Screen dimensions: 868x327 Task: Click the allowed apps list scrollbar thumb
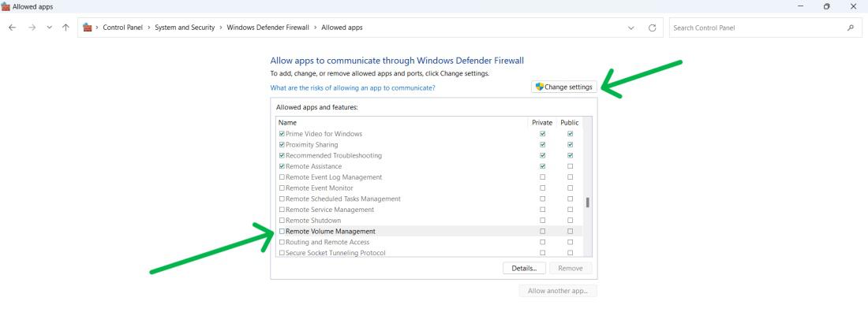click(x=586, y=203)
